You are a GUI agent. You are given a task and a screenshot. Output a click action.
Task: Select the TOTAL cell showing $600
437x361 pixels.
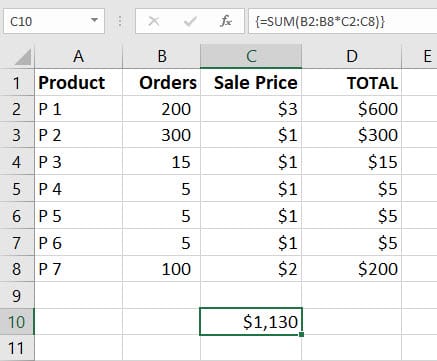point(352,109)
